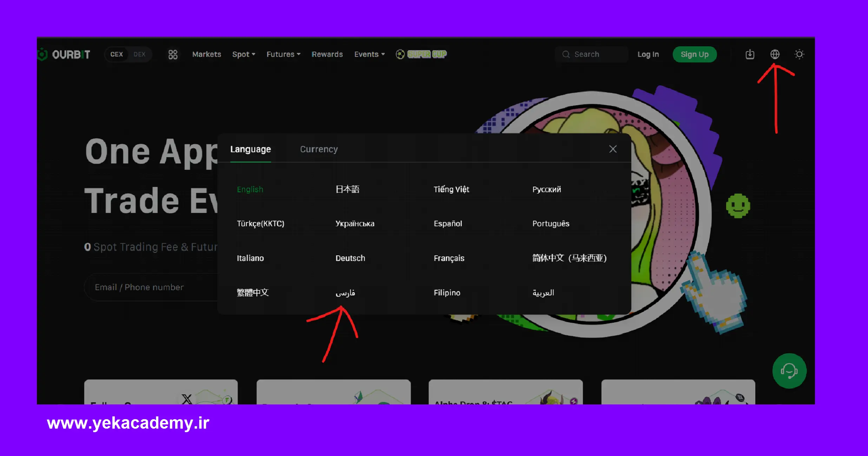The image size is (868, 456).
Task: Open the apps grid icon
Action: tap(173, 54)
